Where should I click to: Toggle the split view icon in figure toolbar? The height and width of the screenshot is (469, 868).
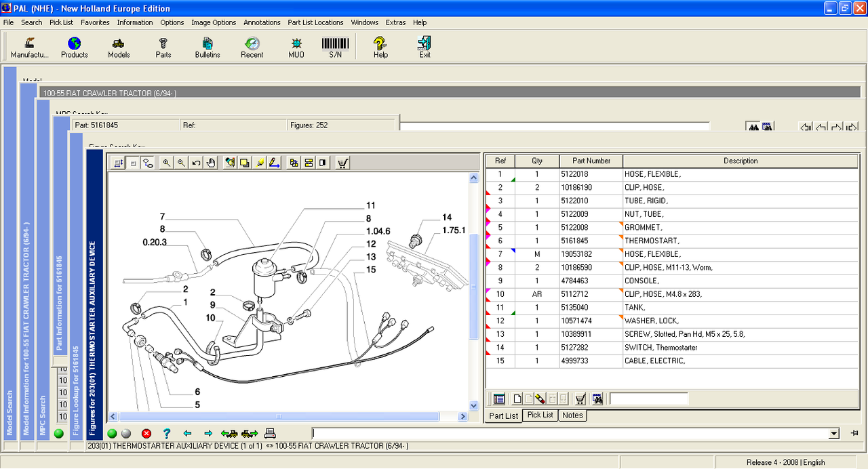pyautogui.click(x=323, y=163)
